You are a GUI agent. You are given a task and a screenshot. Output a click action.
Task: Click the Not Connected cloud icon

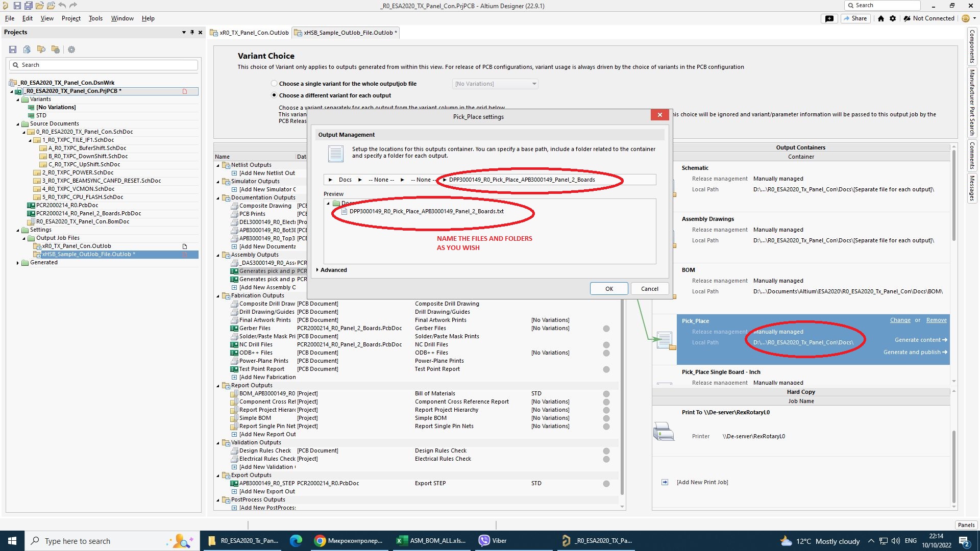[907, 18]
